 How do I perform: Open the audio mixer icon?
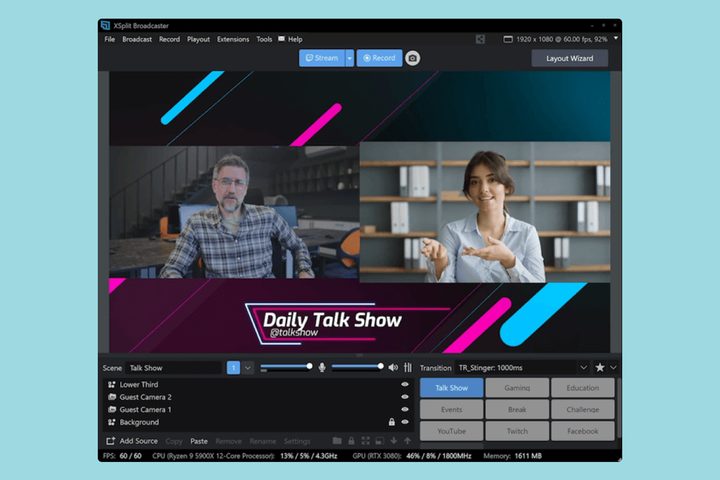coord(407,367)
